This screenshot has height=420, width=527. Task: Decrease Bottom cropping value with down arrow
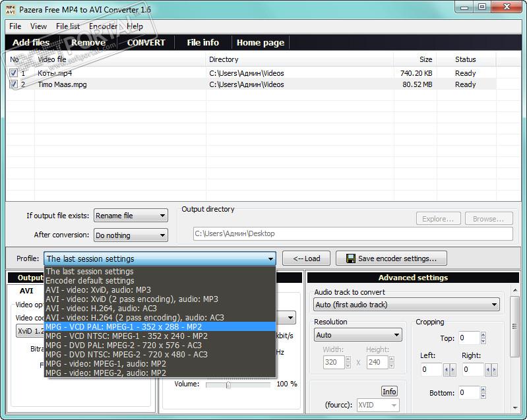tap(483, 396)
